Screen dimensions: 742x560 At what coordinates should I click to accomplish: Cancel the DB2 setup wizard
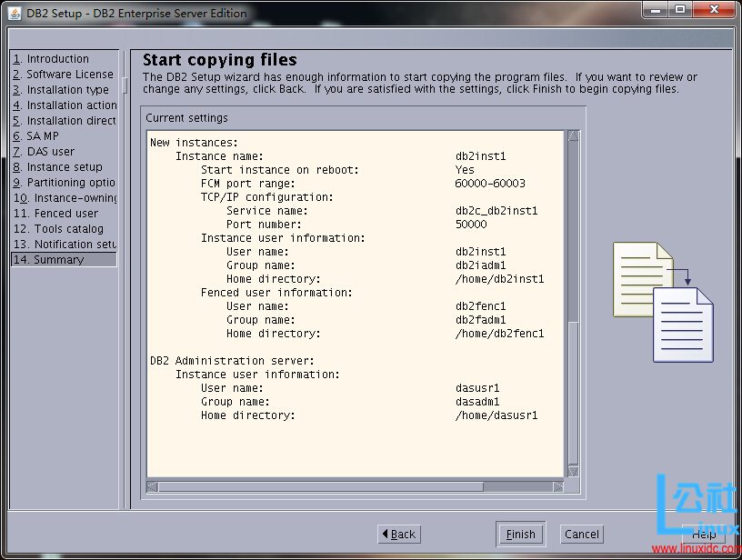(x=581, y=534)
